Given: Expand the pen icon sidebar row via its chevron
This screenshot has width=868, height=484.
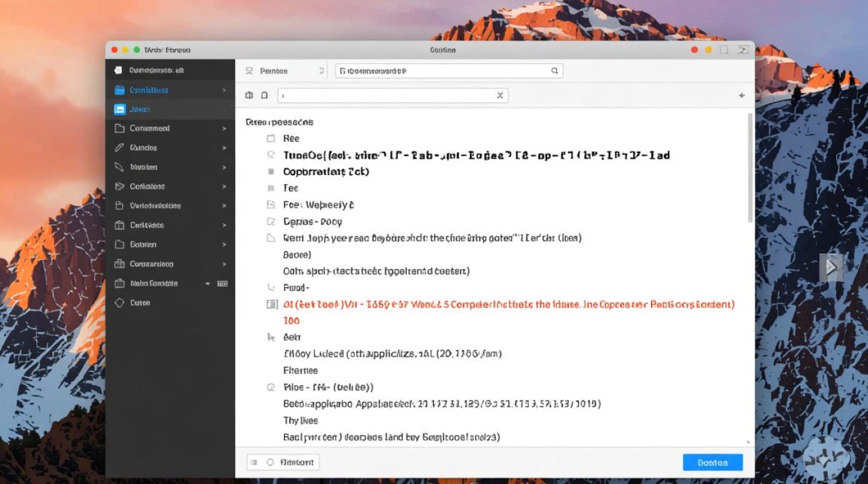Looking at the screenshot, I should point(224,148).
